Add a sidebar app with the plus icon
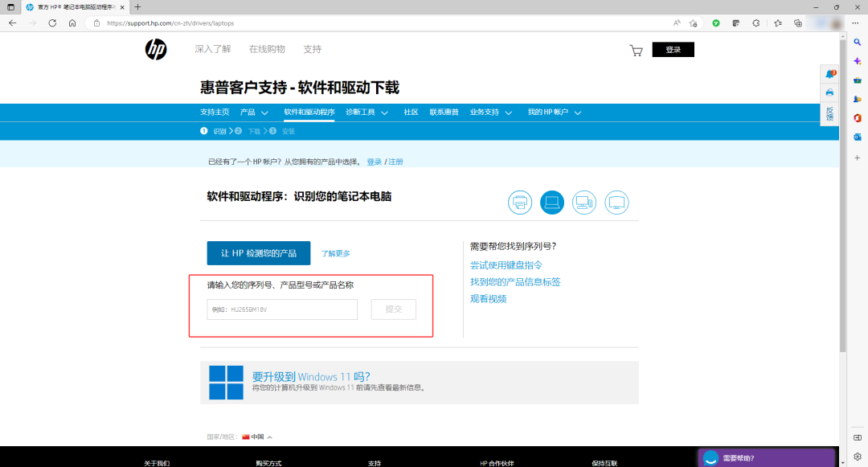The width and height of the screenshot is (868, 467). (x=857, y=158)
